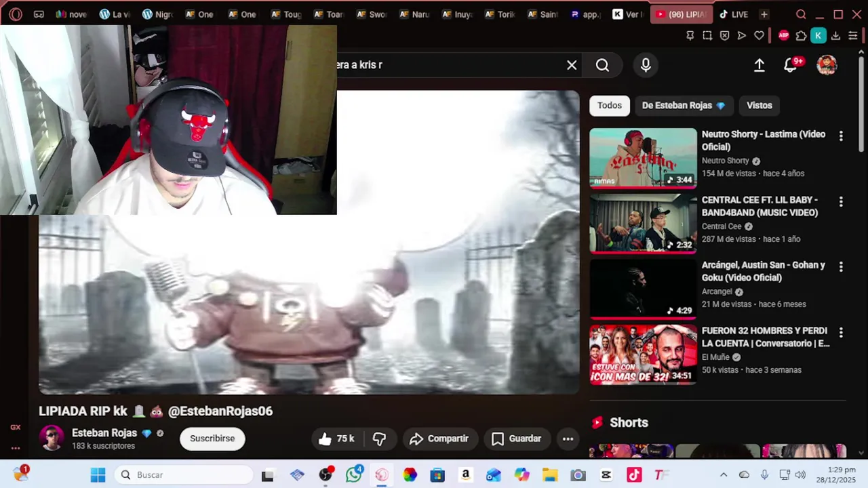Open options for Neutro Shorty Lastima video

coord(841,136)
